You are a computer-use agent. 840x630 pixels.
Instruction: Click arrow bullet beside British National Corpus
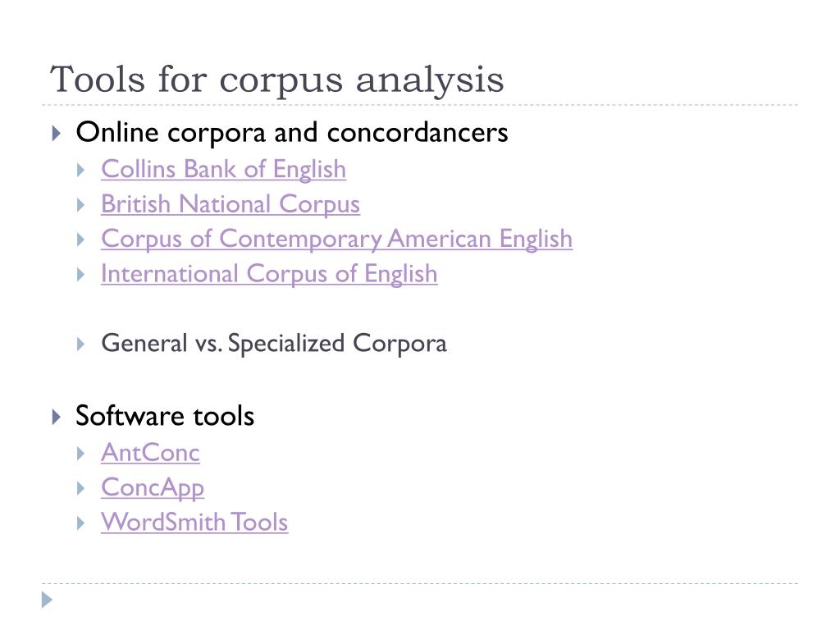(81, 205)
